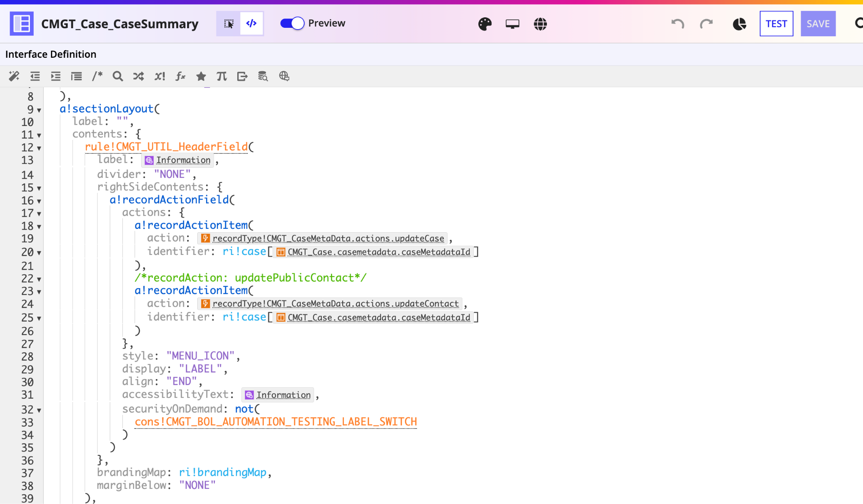This screenshot has width=863, height=504.
Task: Toggle the Preview switch off
Action: [292, 23]
